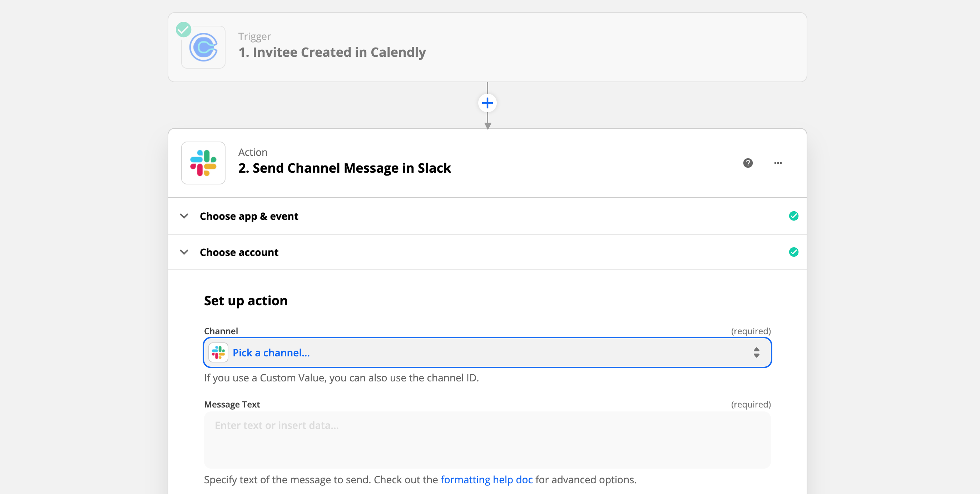Image resolution: width=980 pixels, height=494 pixels.
Task: Click green checkmark beside Choose account
Action: pyautogui.click(x=793, y=252)
